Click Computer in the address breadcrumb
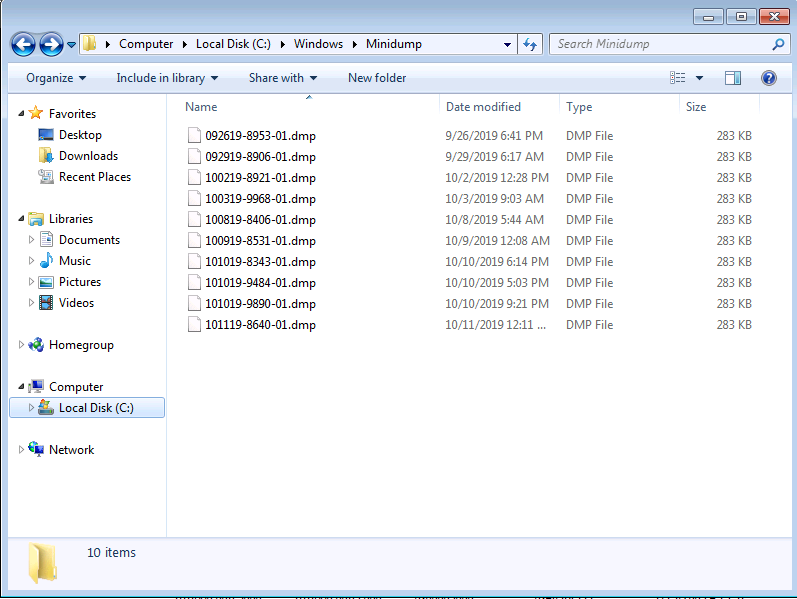The height and width of the screenshot is (599, 797). point(146,44)
